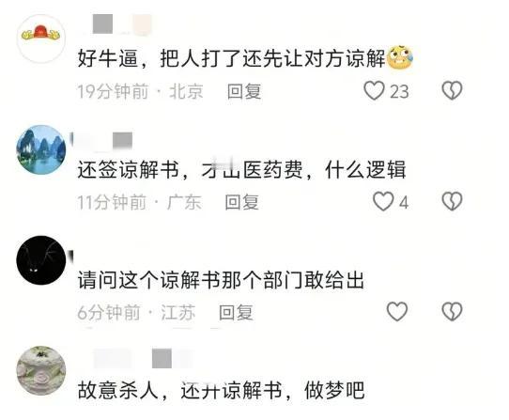
Task: Like the Jiangsu comment posted 6分钟前
Action: point(397,312)
